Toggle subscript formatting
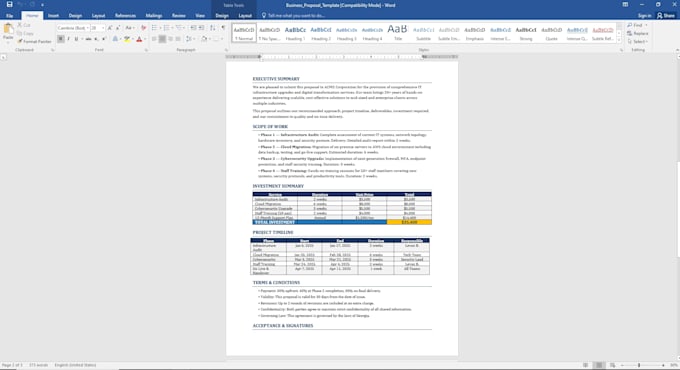Screen dimensions: 680x370 coord(96,39)
